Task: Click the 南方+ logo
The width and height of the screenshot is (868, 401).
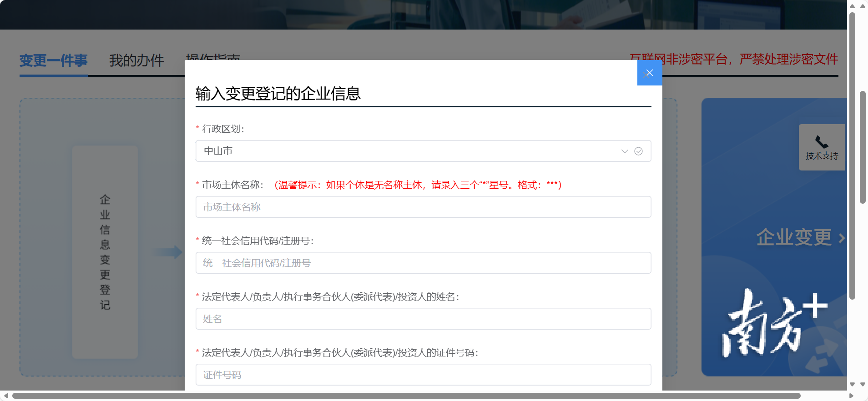Action: click(x=774, y=324)
